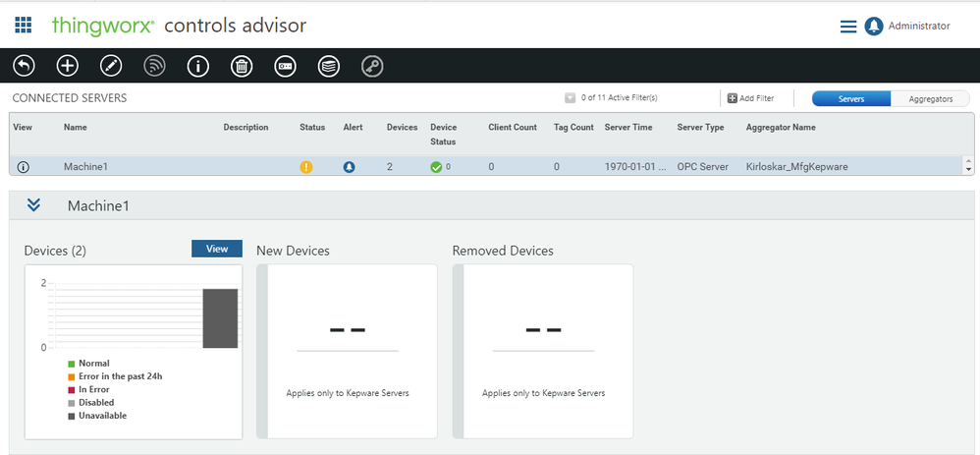Open the info toolbar icon
980x455 pixels.
point(198,66)
